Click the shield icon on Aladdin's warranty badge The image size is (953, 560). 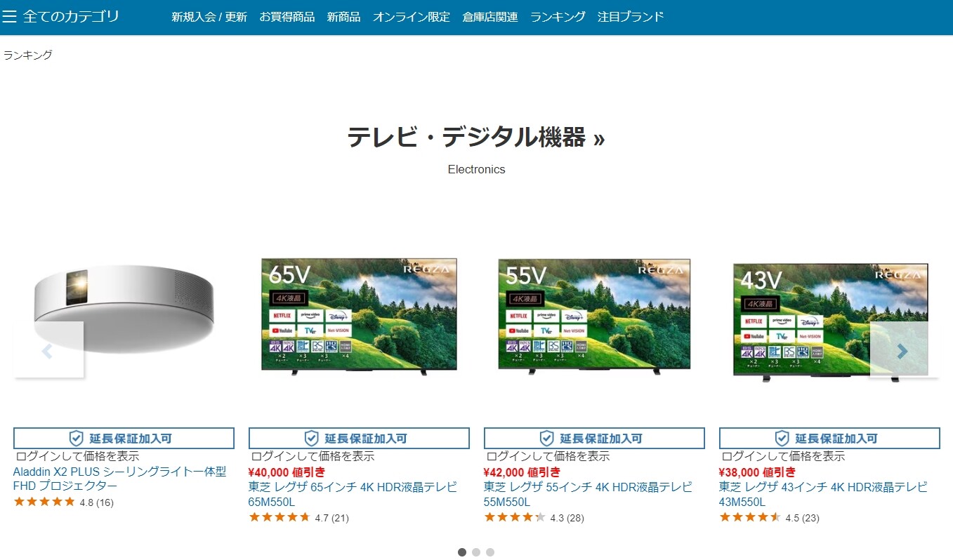click(75, 437)
